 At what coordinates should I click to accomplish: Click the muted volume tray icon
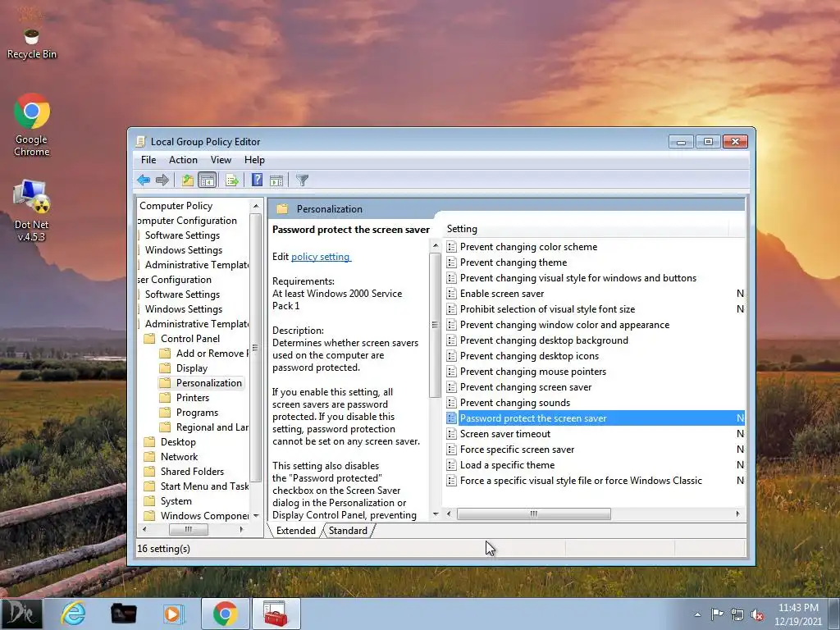(757, 614)
